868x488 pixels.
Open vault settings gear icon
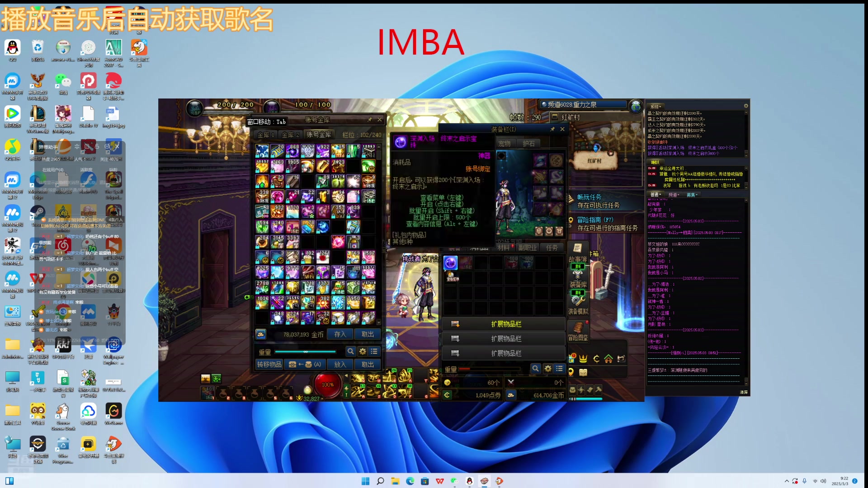click(x=363, y=351)
